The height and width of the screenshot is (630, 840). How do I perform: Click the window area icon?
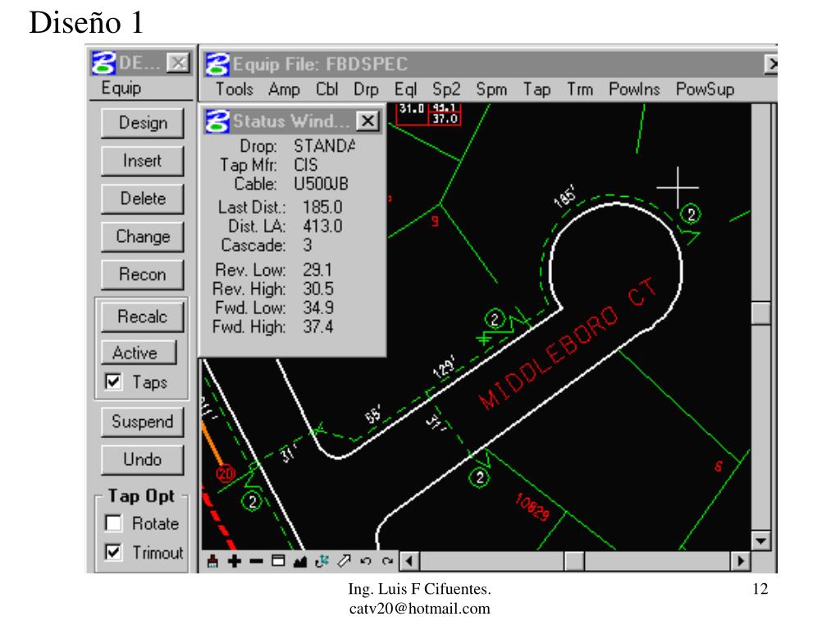click(278, 561)
